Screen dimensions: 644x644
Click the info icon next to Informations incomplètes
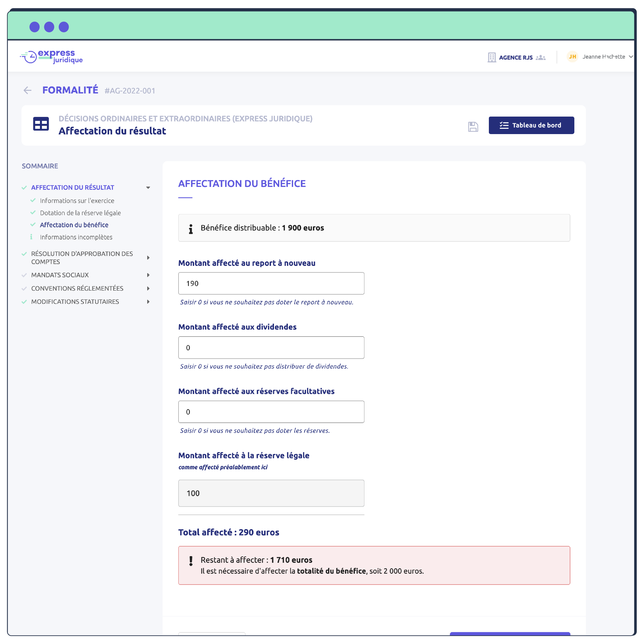32,237
